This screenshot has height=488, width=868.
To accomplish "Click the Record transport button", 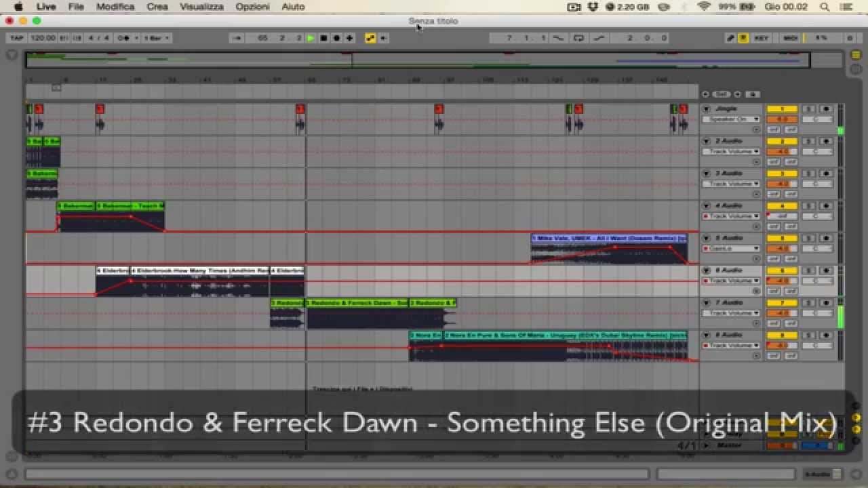I will click(337, 38).
